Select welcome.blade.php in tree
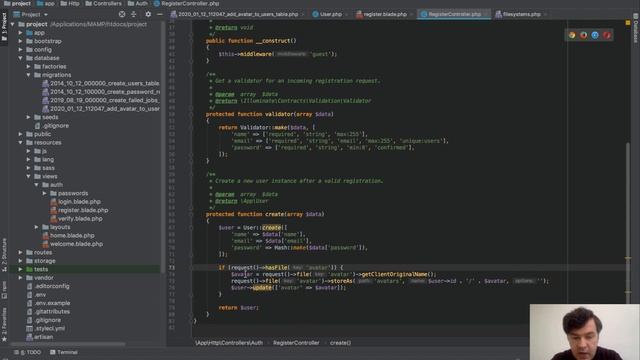This screenshot has height=360, width=640. click(x=73, y=244)
